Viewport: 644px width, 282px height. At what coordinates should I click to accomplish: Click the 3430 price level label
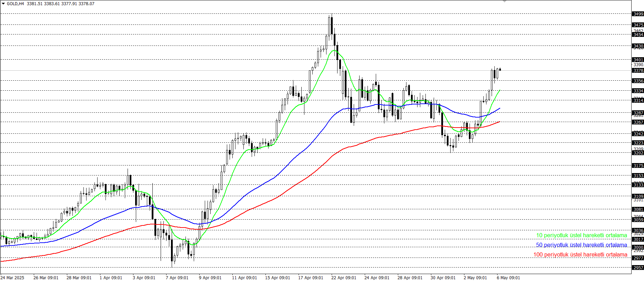638,46
